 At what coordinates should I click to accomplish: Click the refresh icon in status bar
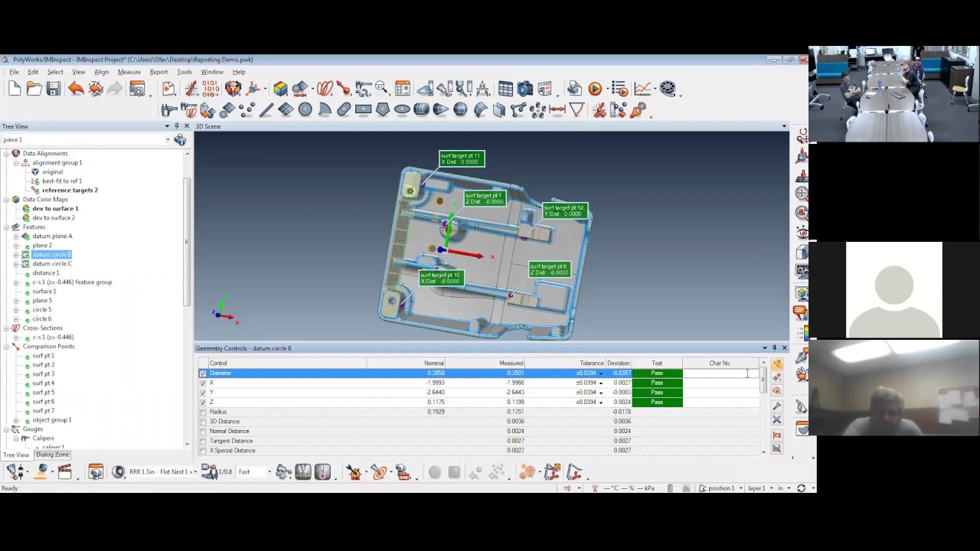(801, 488)
